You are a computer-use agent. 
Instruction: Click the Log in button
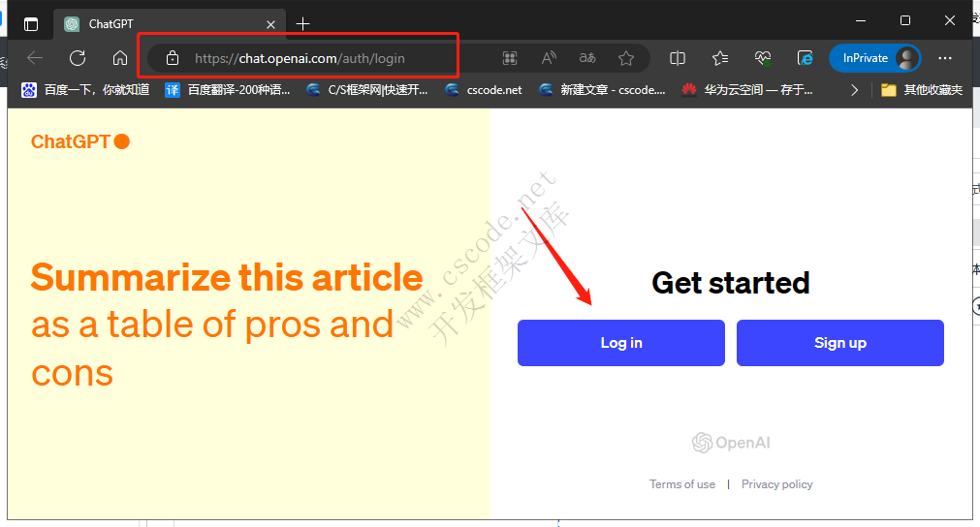tap(620, 343)
